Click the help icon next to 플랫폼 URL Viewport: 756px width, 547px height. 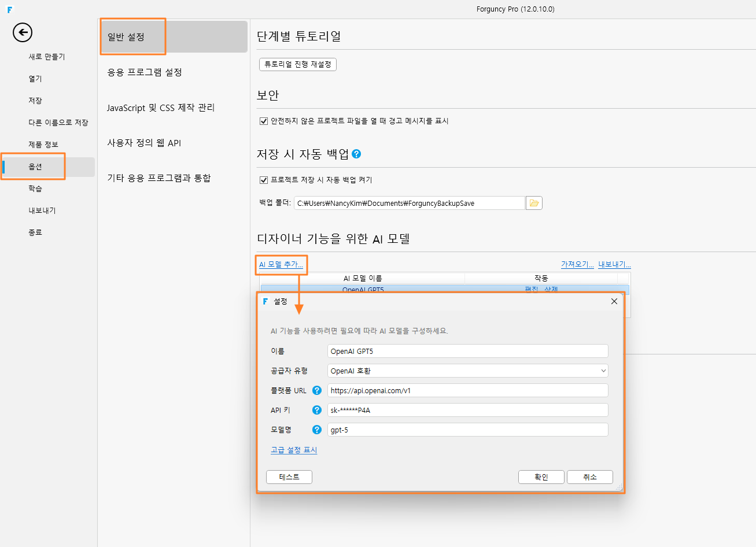[x=317, y=390]
